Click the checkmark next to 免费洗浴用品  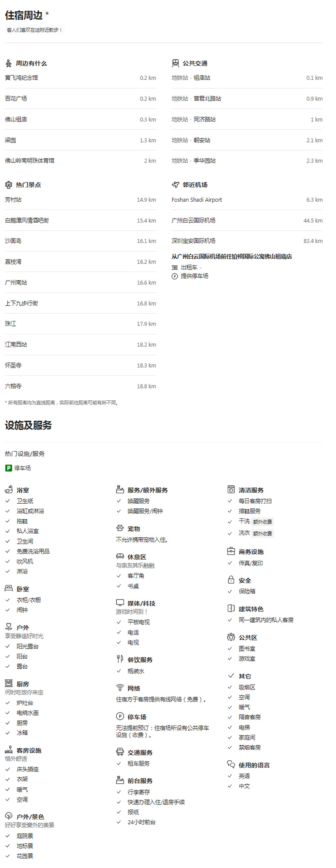[8, 552]
